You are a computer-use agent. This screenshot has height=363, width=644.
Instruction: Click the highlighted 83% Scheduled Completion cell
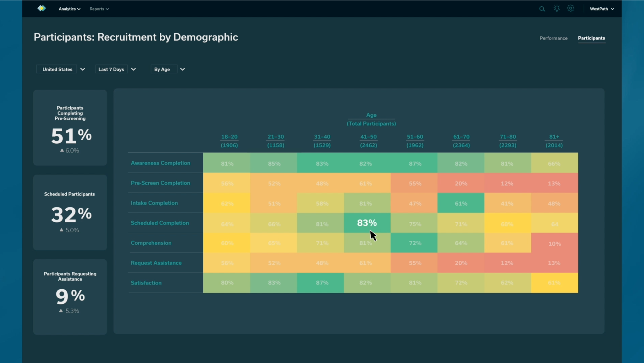[367, 223]
